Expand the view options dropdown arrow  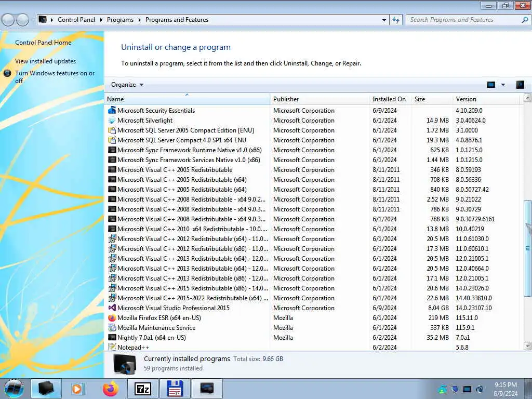(503, 85)
